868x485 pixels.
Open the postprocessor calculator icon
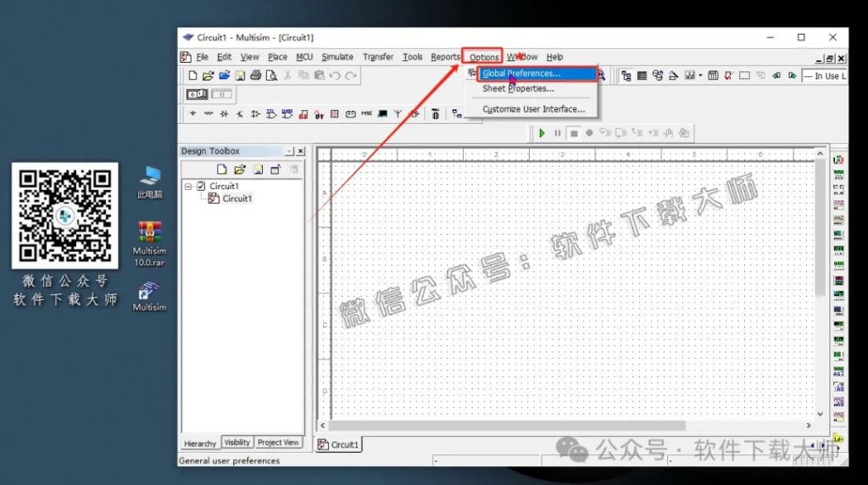pos(713,75)
